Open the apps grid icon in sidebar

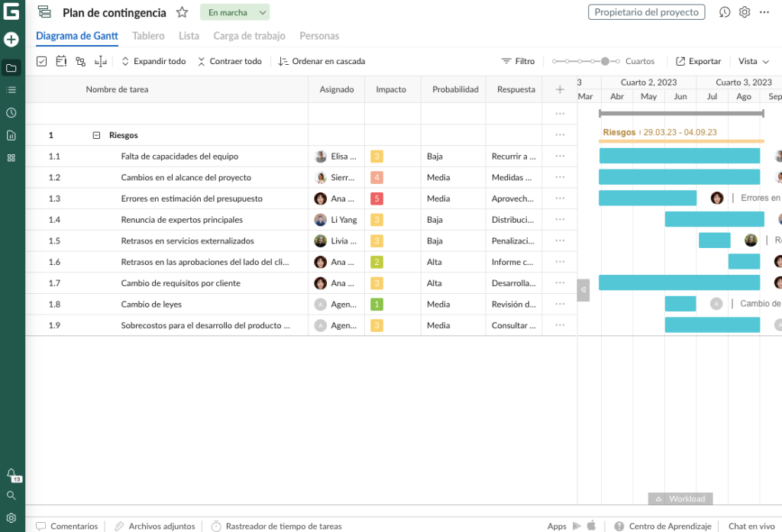[11, 157]
